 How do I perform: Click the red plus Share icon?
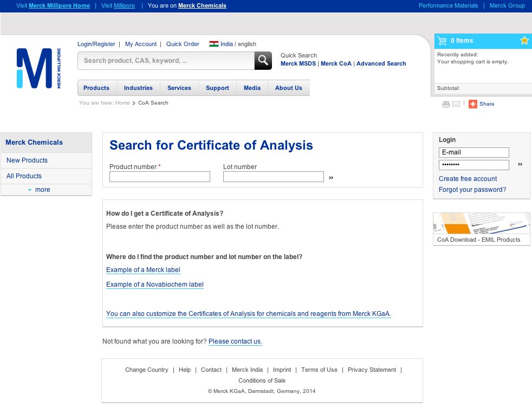click(473, 104)
